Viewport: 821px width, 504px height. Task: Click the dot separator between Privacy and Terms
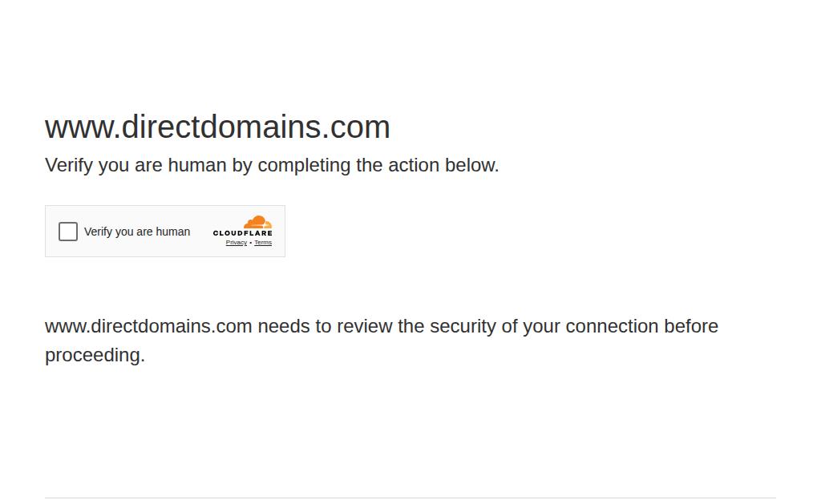251,243
